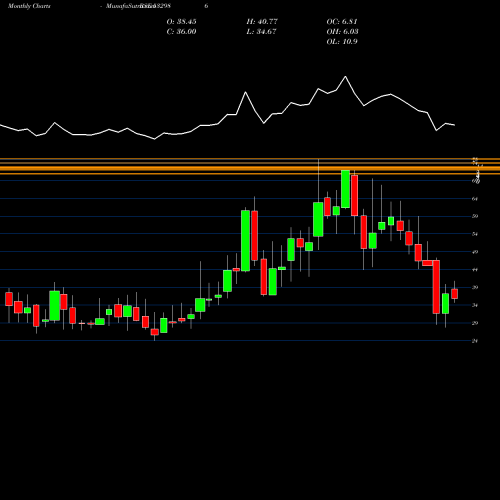Viewport: 500px width, 500px height.
Task: Select the close value 'C: 36.00'
Action: pos(181,32)
